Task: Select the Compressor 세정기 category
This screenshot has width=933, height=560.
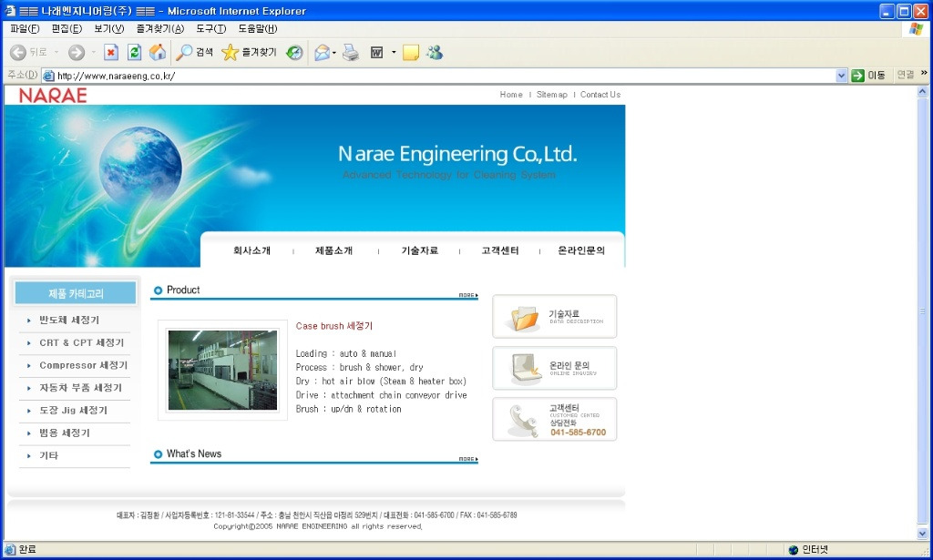Action: [83, 365]
